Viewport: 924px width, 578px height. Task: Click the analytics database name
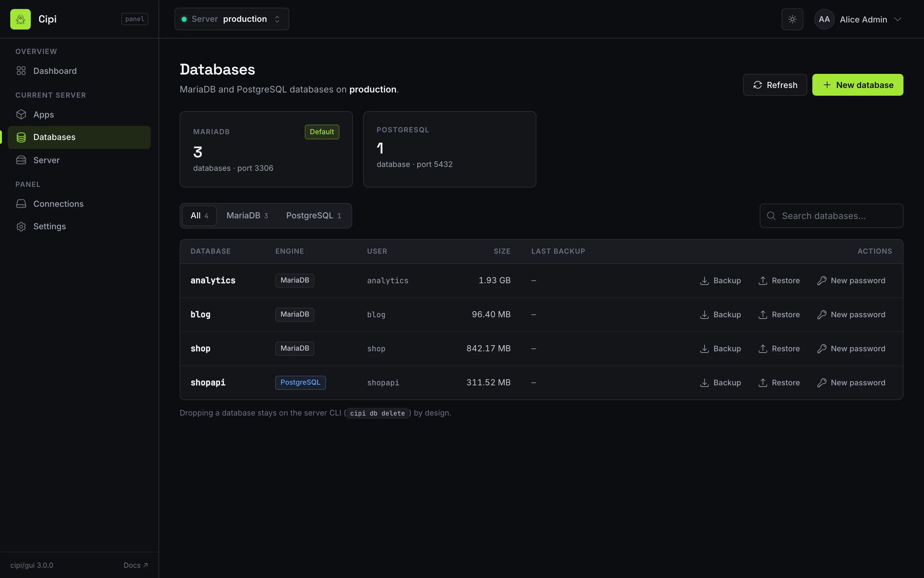213,281
